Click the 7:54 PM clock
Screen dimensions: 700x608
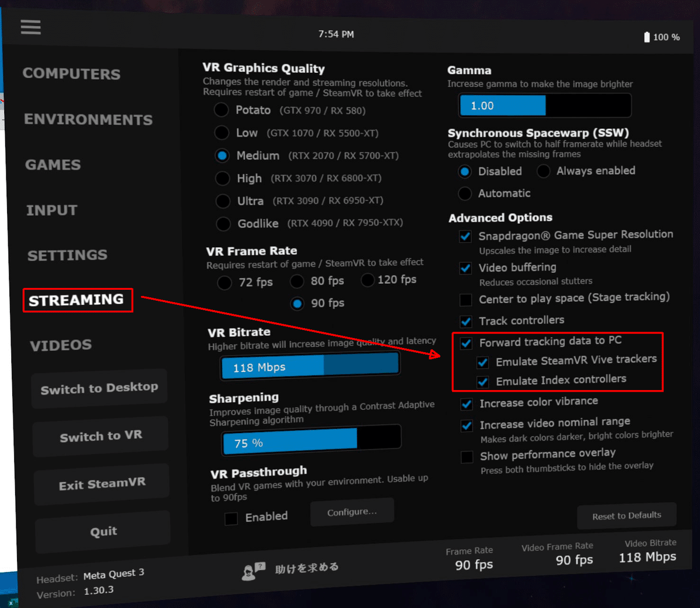(336, 34)
